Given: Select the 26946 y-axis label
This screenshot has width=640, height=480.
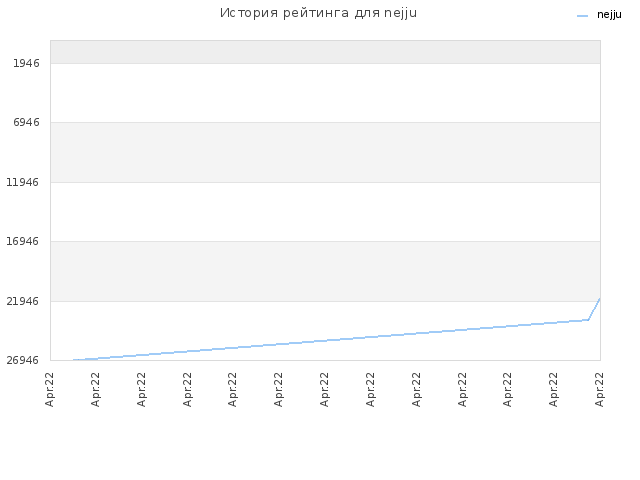Looking at the screenshot, I should tap(23, 360).
